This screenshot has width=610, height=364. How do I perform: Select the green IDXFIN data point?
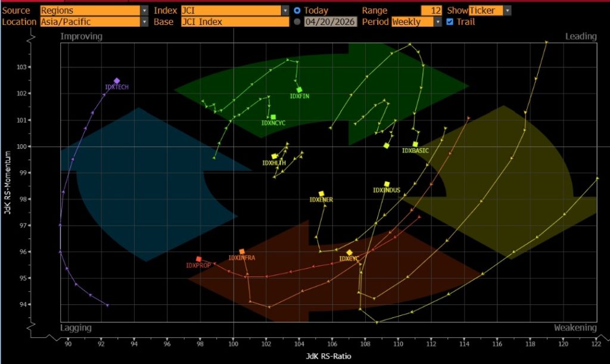tap(299, 90)
